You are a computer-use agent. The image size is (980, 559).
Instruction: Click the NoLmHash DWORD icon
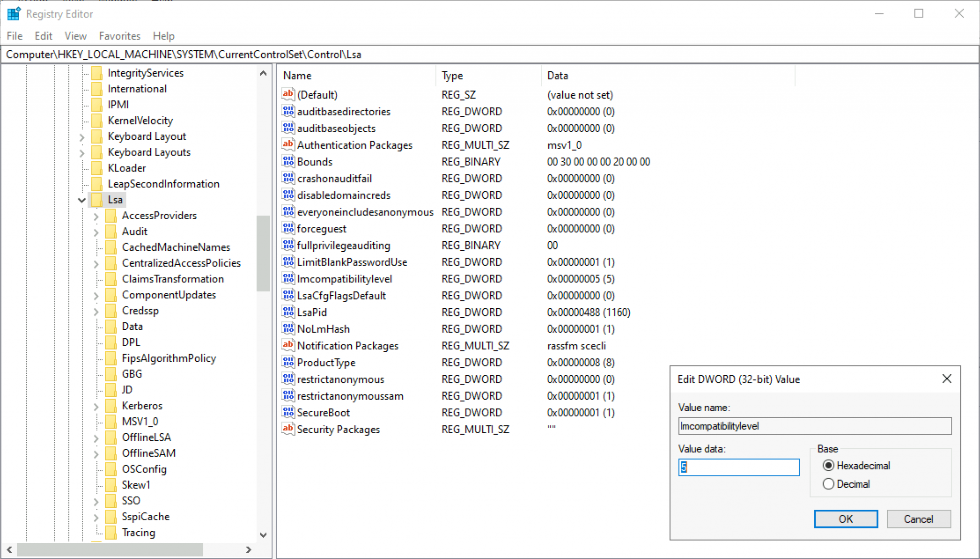pos(288,329)
